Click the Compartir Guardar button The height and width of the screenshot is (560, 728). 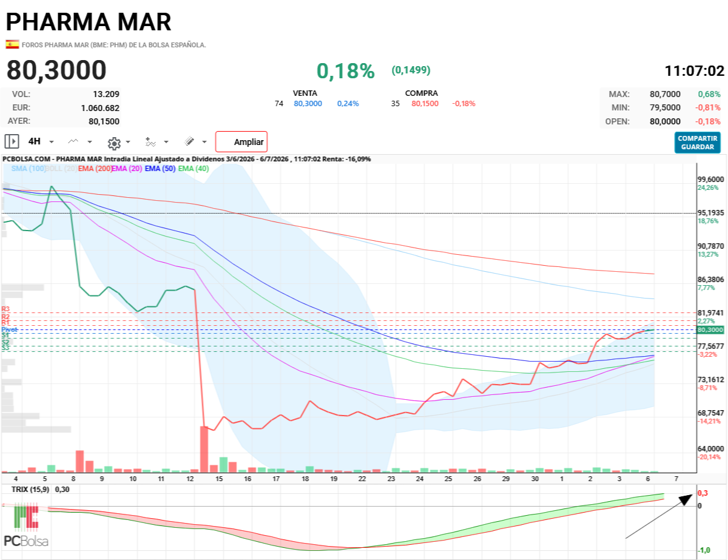pyautogui.click(x=697, y=143)
